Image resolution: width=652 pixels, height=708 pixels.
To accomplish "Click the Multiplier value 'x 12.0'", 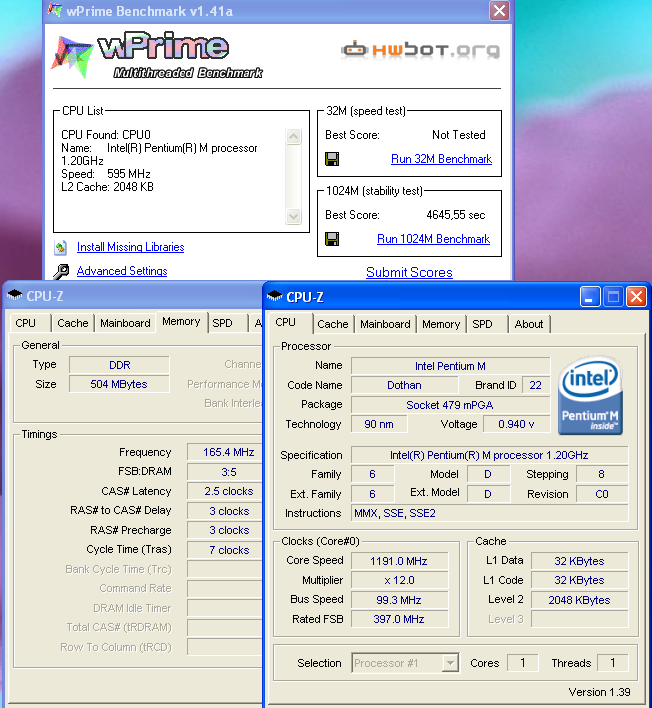I will click(399, 580).
